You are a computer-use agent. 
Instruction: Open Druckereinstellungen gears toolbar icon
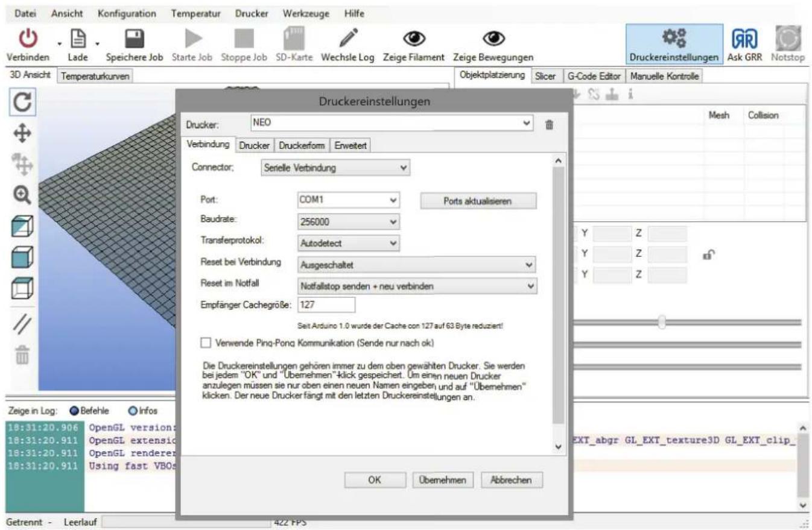pyautogui.click(x=674, y=38)
